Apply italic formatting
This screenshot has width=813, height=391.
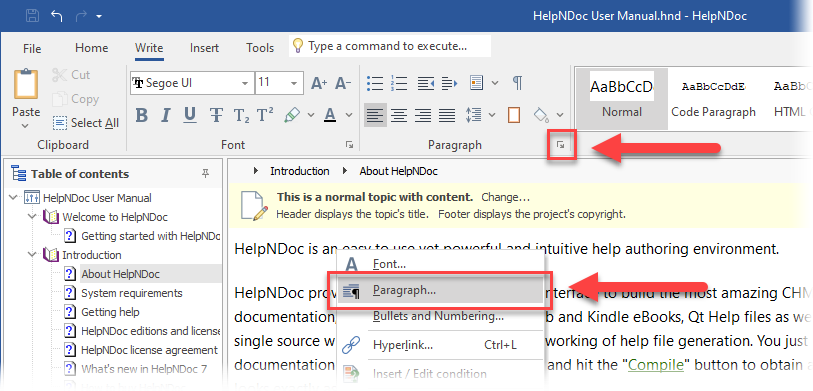pos(166,115)
